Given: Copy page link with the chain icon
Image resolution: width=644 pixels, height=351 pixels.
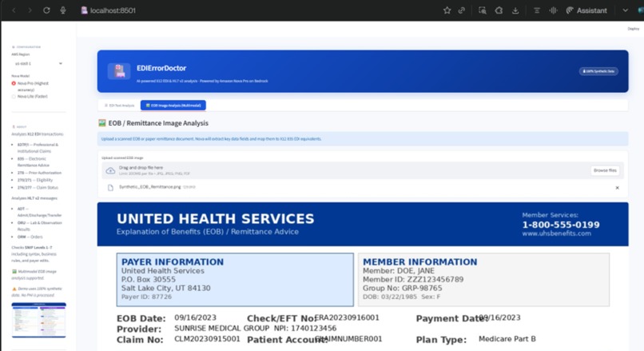Looking at the screenshot, I should click(462, 10).
